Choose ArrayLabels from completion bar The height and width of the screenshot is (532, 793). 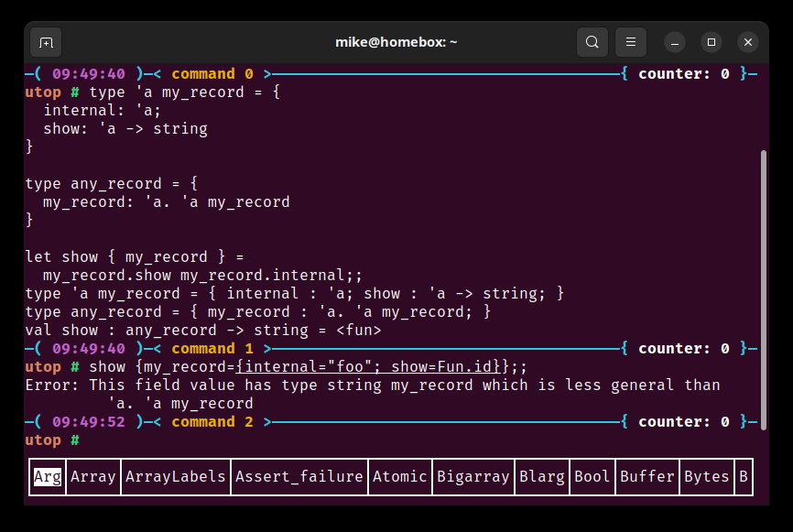[175, 476]
